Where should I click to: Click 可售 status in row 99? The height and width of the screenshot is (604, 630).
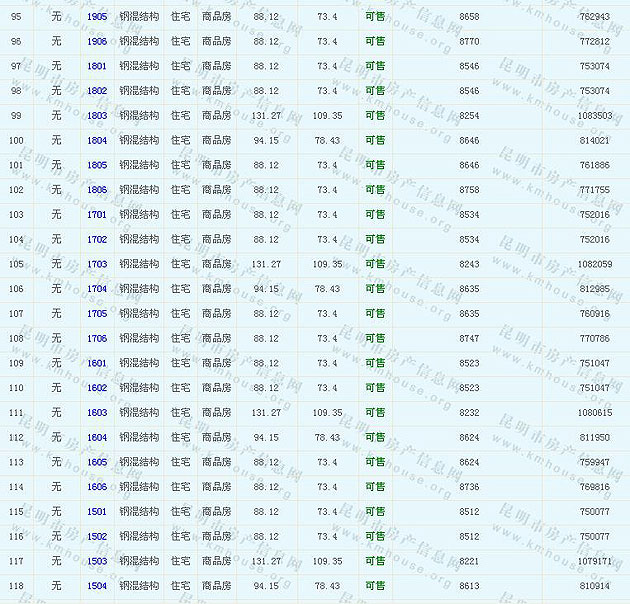pos(375,116)
